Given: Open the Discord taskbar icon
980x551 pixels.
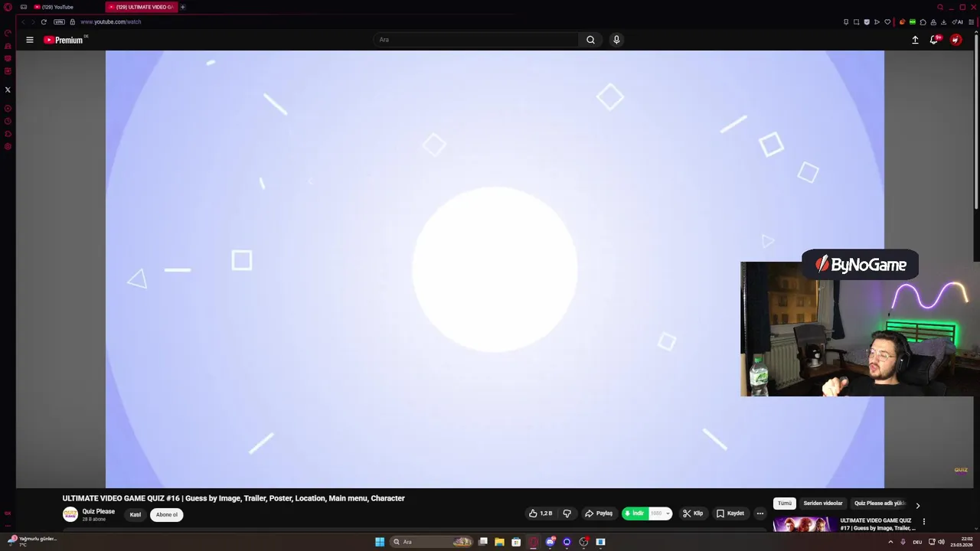Looking at the screenshot, I should point(550,542).
